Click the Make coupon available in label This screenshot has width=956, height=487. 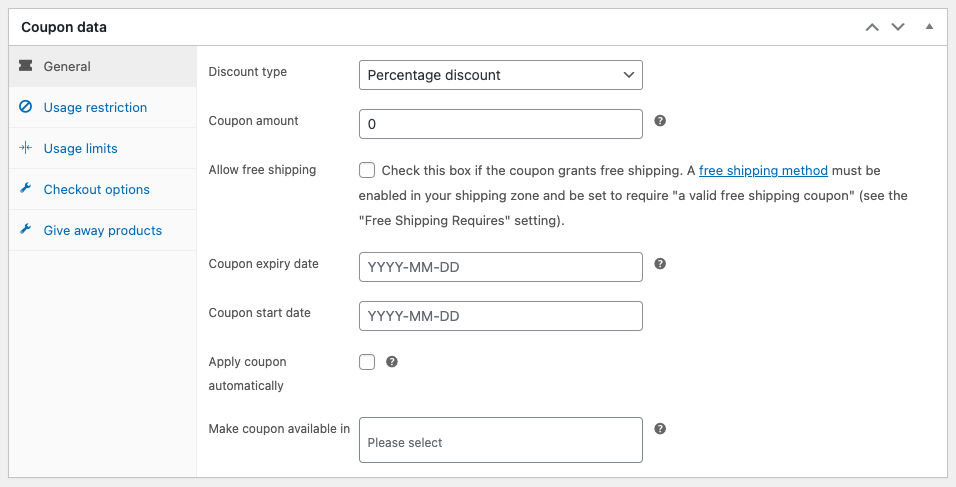tap(279, 428)
